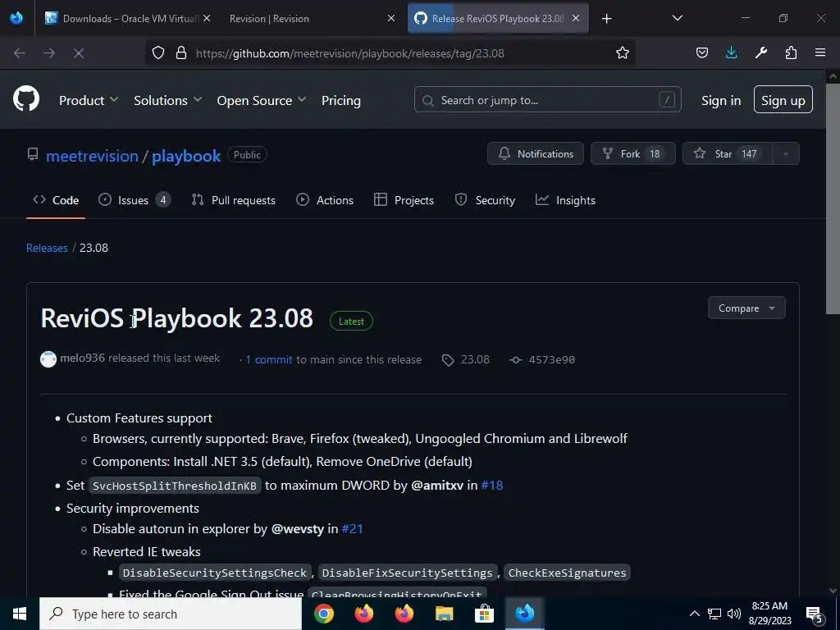Open Pocket save icon in toolbar
The width and height of the screenshot is (840, 630).
point(702,53)
